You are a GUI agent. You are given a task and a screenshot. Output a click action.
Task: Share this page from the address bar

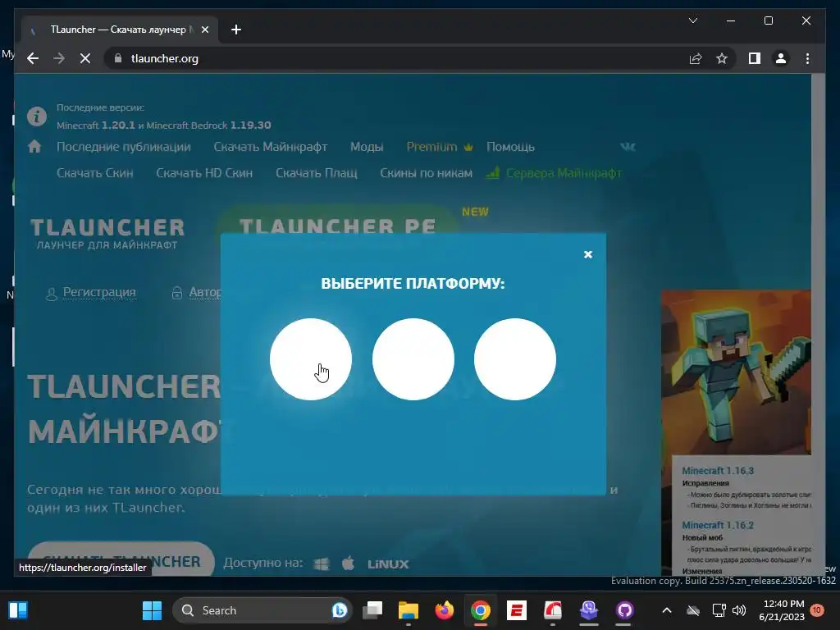tap(696, 58)
